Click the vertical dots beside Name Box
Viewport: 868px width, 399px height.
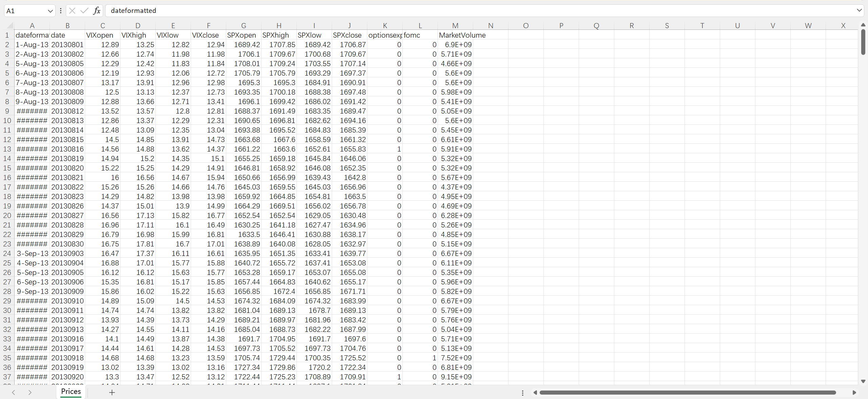pyautogui.click(x=61, y=11)
